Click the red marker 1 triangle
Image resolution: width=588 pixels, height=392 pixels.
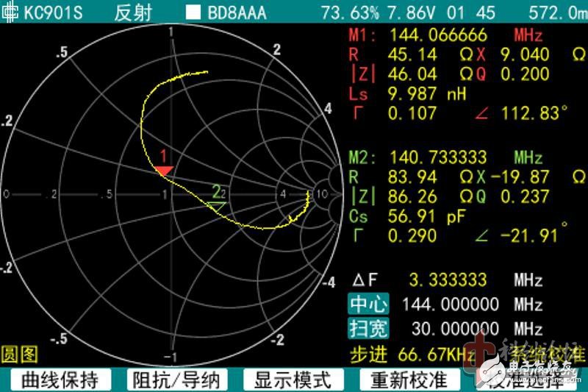pyautogui.click(x=164, y=171)
